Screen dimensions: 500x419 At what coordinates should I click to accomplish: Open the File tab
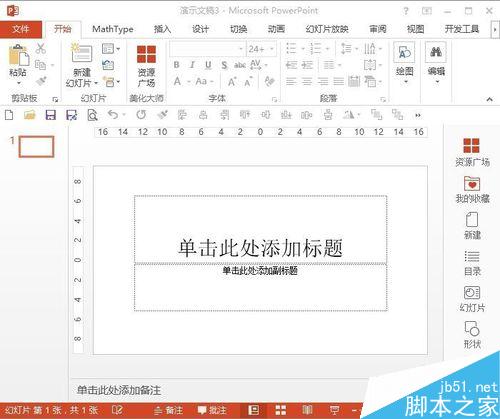click(x=21, y=29)
